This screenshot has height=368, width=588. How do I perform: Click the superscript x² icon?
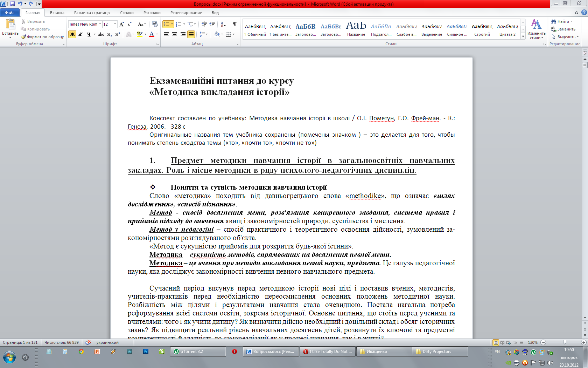118,34
